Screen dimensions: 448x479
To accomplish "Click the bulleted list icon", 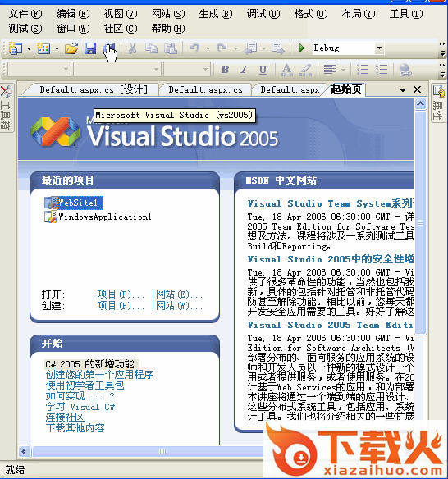I will (363, 70).
